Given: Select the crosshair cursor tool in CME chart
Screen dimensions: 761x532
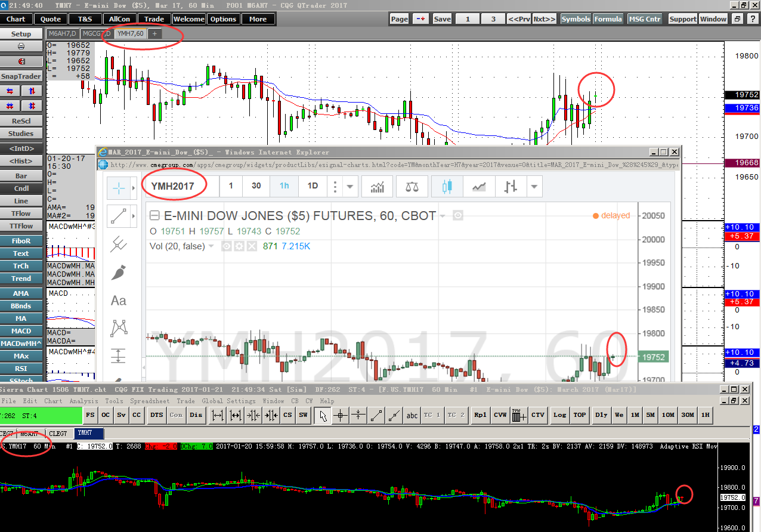Looking at the screenshot, I should tap(119, 188).
